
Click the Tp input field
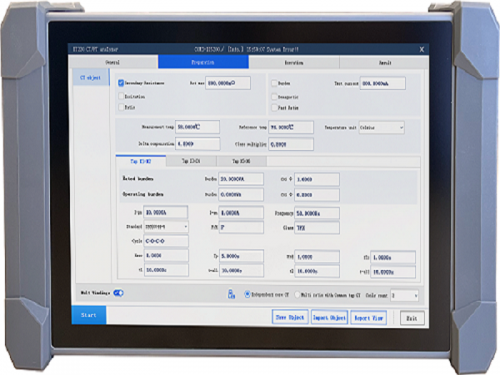coord(241,256)
